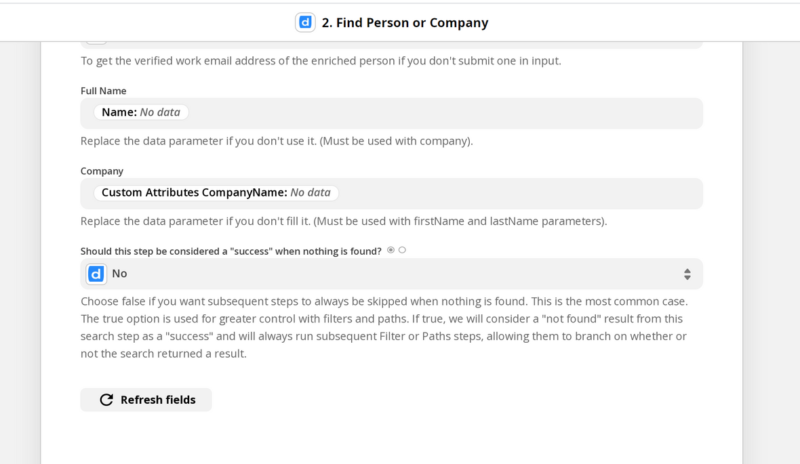Click the '2. Find Person or Company' title
Viewport: 800px width, 464px height.
point(405,22)
